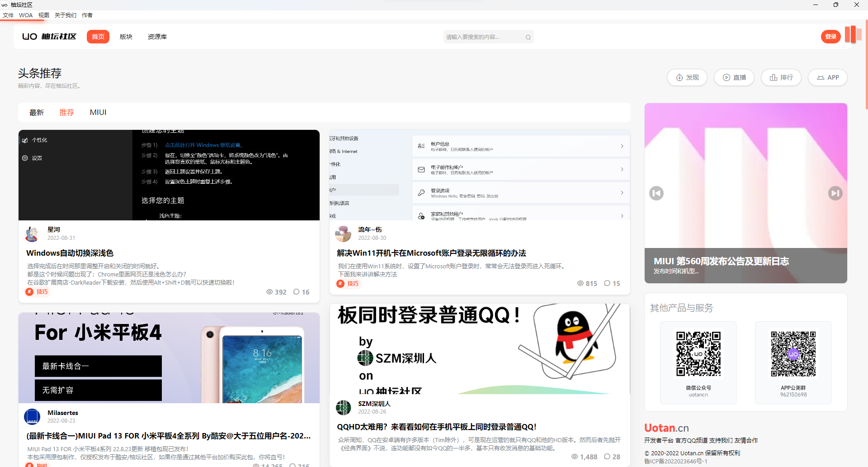Screen dimensions: 868x467
Task: Go to 首页 navigation button
Action: click(x=98, y=37)
